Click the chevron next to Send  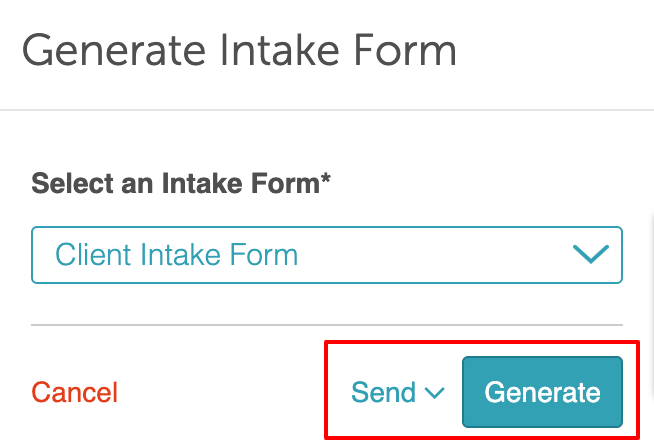click(x=434, y=393)
